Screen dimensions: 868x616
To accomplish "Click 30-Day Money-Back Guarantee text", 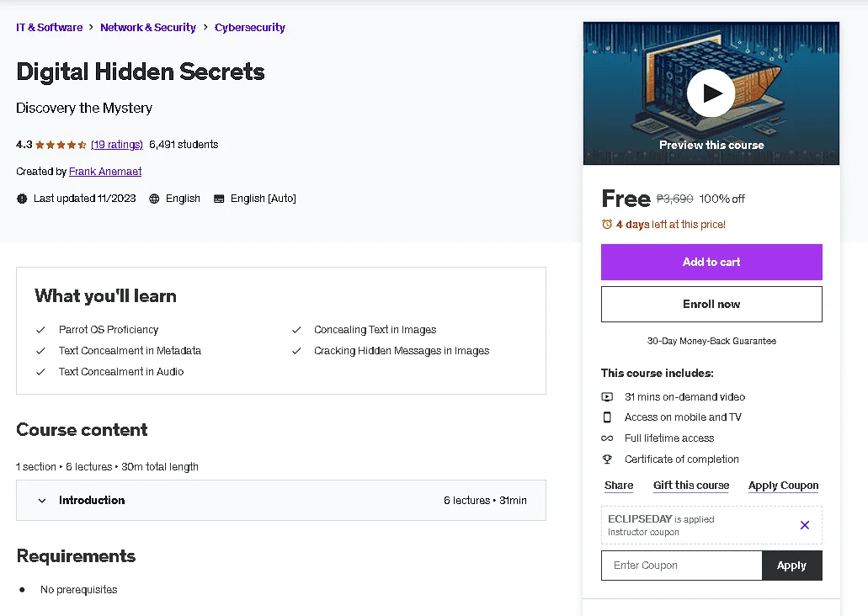I will tap(711, 341).
